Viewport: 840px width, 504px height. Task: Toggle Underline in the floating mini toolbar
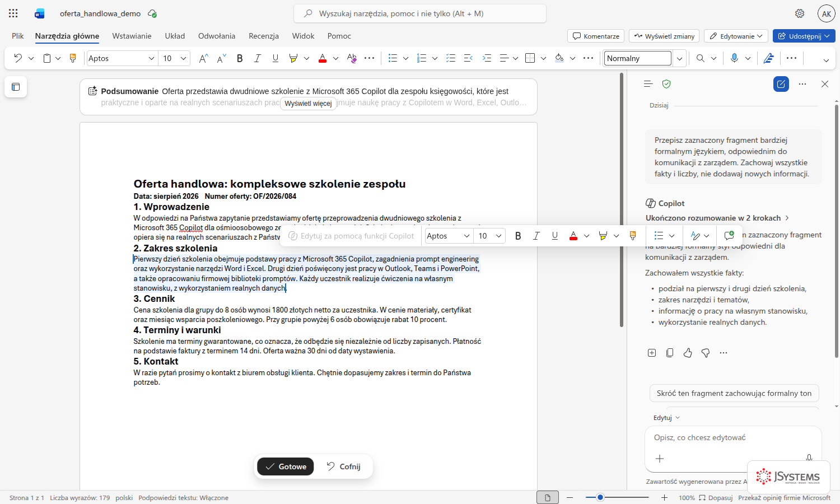[555, 236]
